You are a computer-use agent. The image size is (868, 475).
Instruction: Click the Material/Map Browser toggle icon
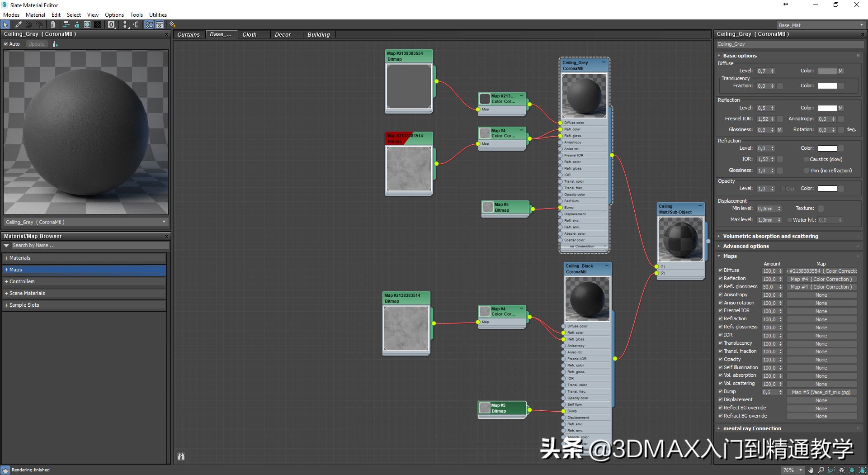click(149, 25)
